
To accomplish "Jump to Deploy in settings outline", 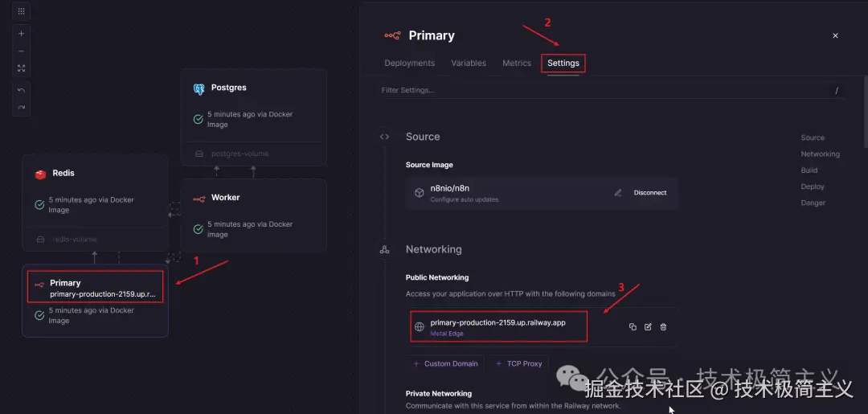I will click(x=813, y=187).
